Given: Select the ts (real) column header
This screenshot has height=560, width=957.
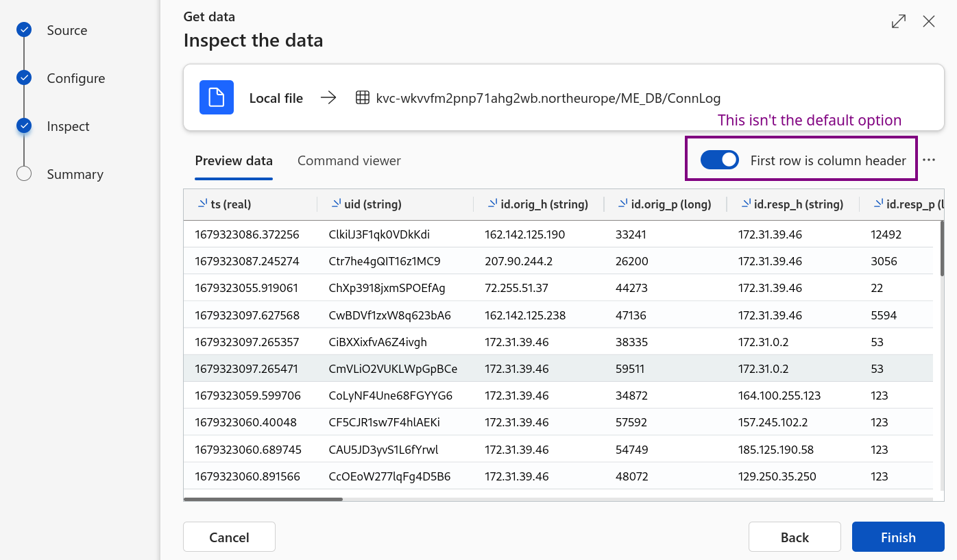Looking at the screenshot, I should (x=250, y=204).
